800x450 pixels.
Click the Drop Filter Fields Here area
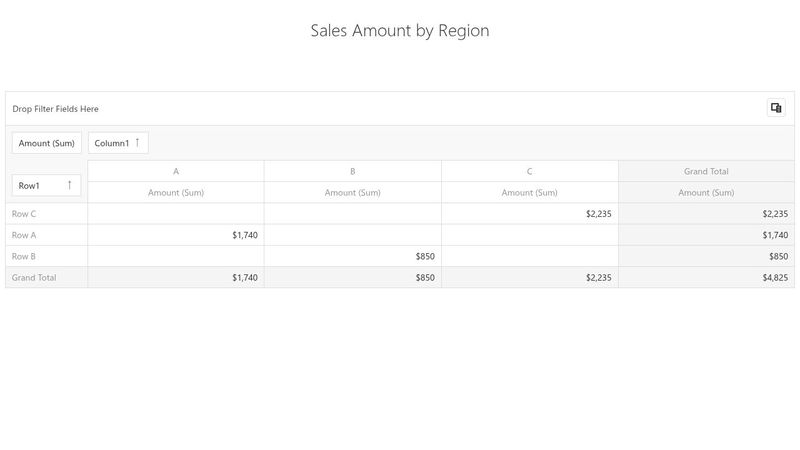point(56,109)
